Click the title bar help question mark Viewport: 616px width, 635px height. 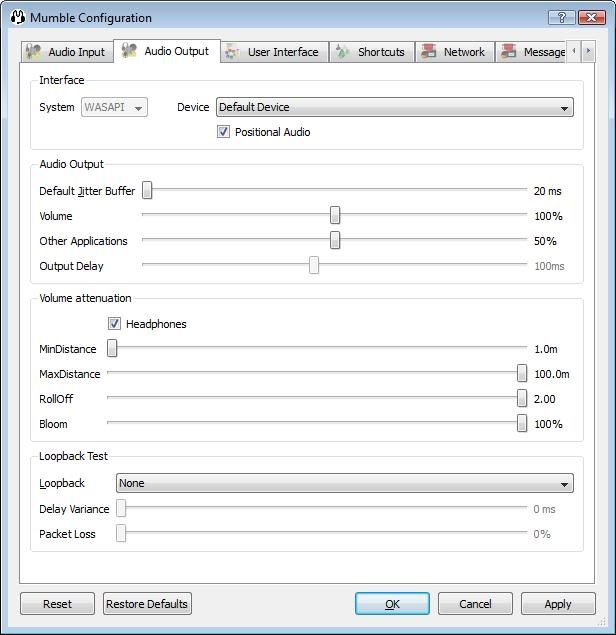(563, 17)
